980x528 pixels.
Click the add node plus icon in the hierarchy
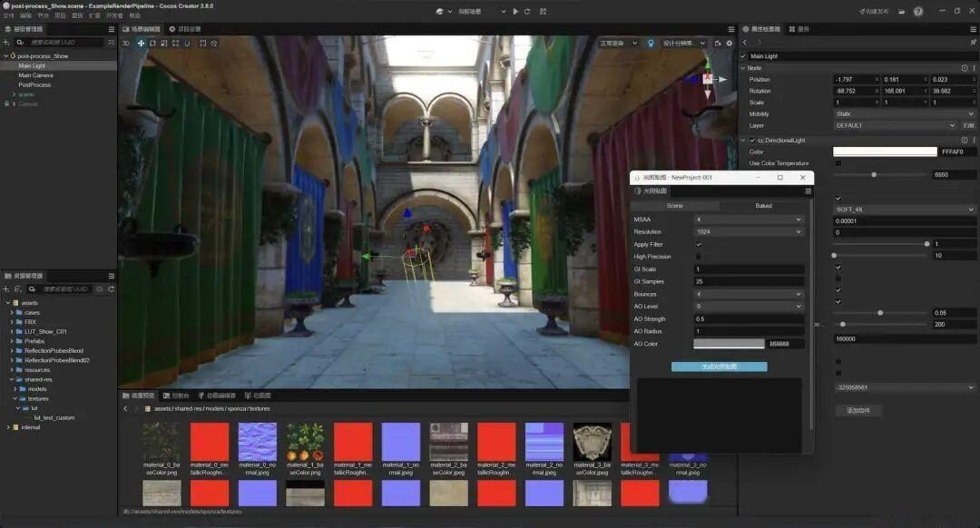click(6, 43)
